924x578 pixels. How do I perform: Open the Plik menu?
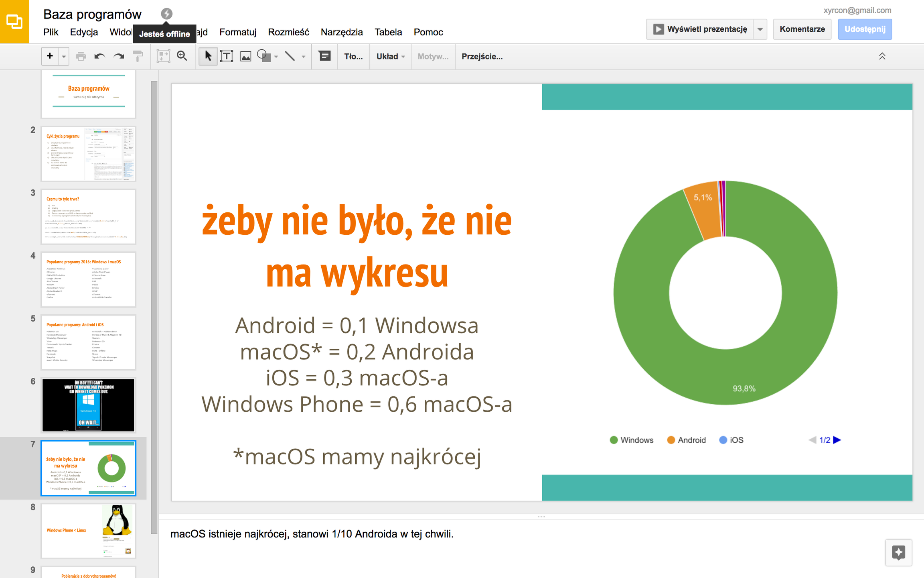pyautogui.click(x=51, y=32)
